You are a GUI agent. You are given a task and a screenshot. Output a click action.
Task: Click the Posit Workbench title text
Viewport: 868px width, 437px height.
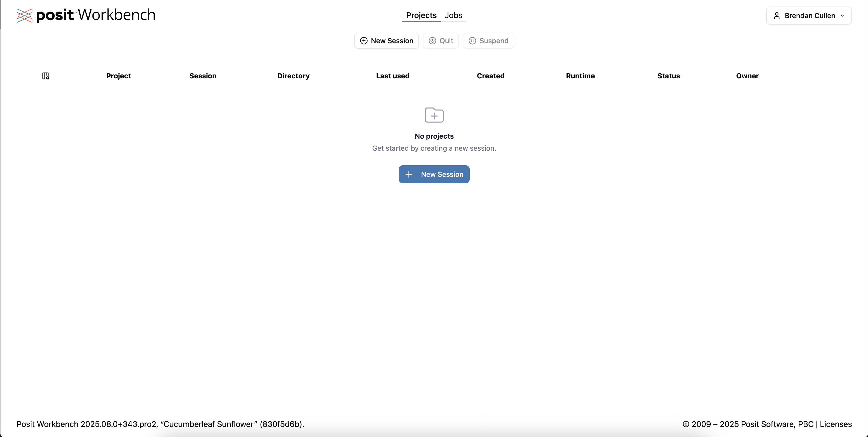96,15
